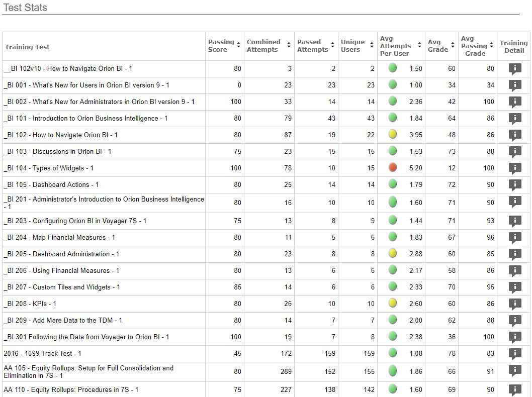Click the green status dot for BI 101
The height and width of the screenshot is (397, 532).
[393, 118]
